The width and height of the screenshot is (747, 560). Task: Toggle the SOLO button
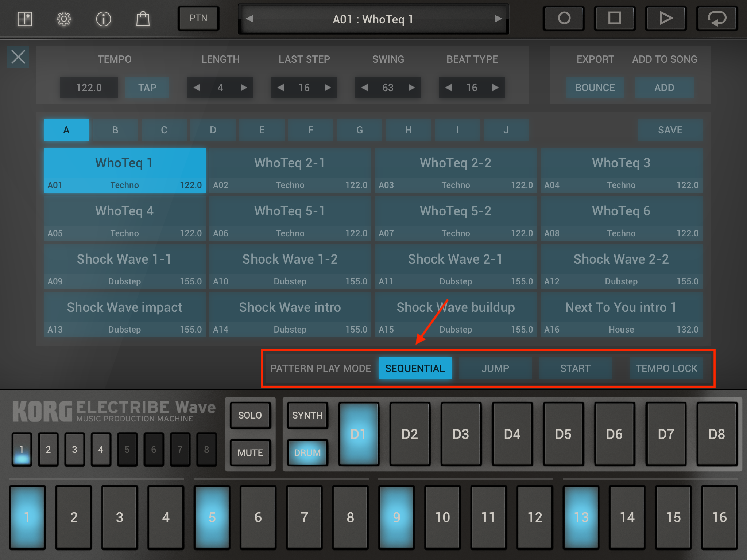[x=250, y=415]
